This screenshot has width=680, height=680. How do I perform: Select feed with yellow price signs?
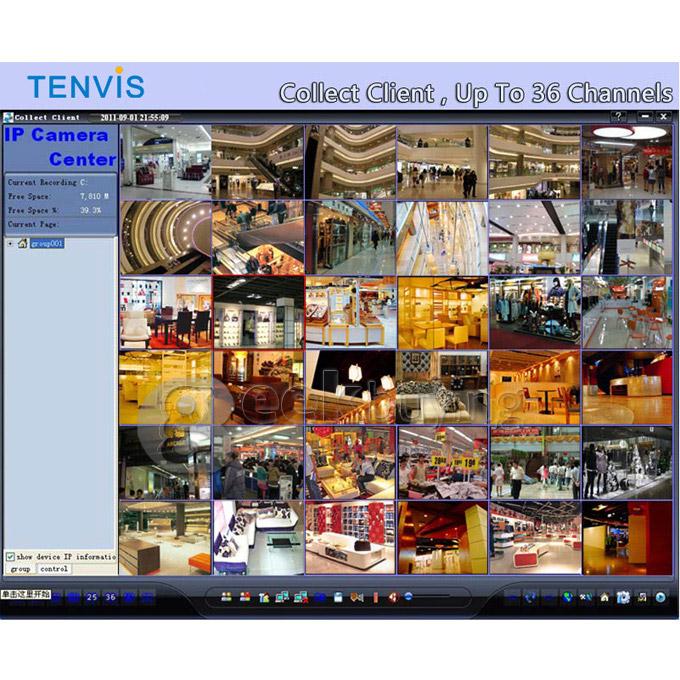click(x=443, y=463)
